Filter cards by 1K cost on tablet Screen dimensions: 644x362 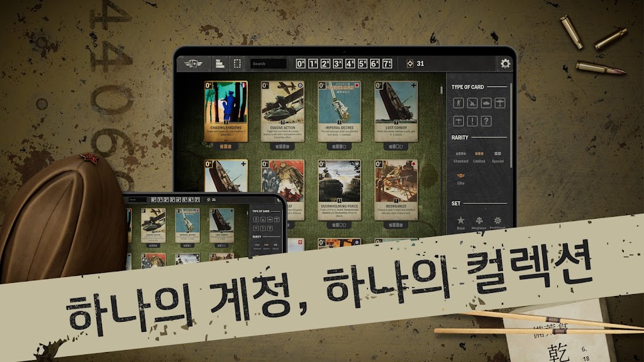pyautogui.click(x=313, y=63)
